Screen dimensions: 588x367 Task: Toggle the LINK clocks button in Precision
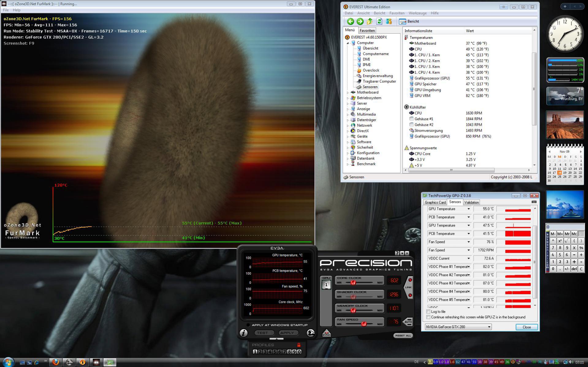(x=408, y=287)
